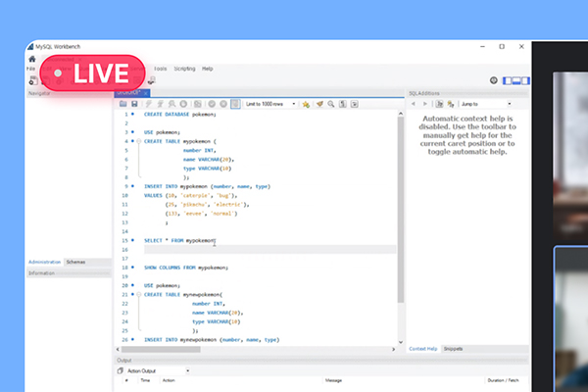Switch to the Snippets tab

point(453,349)
